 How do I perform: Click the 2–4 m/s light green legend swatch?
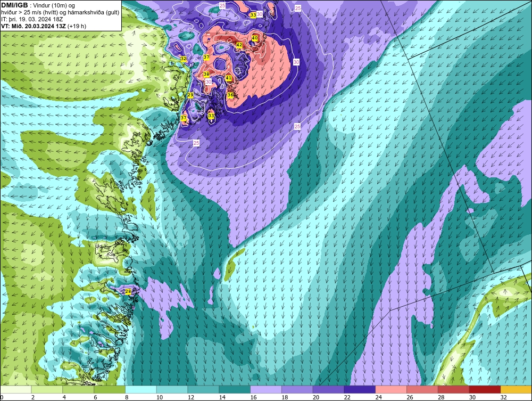(x=47, y=389)
